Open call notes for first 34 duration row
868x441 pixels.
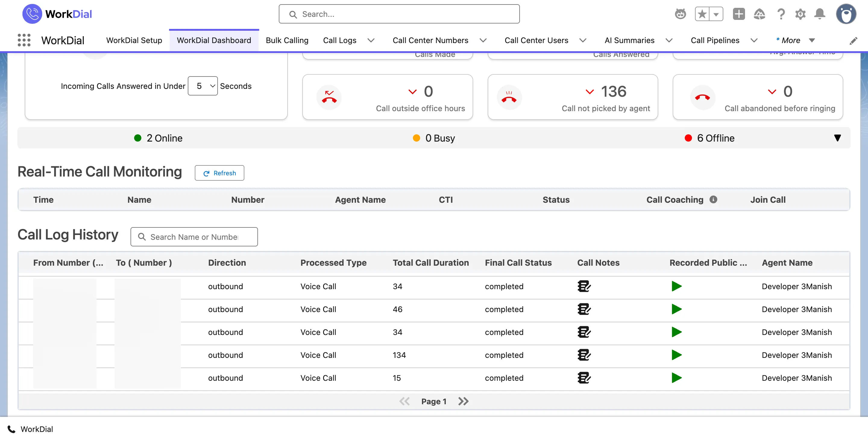click(x=584, y=286)
